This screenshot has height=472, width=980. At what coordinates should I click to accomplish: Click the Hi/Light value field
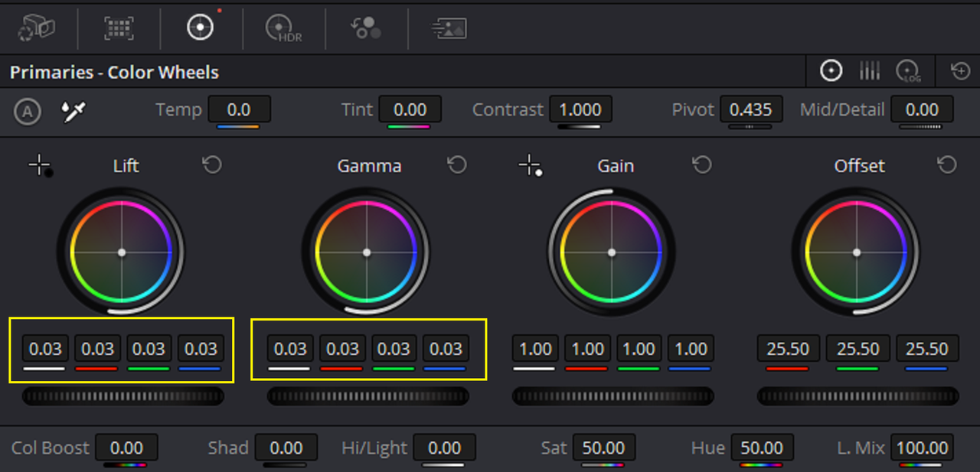444,448
